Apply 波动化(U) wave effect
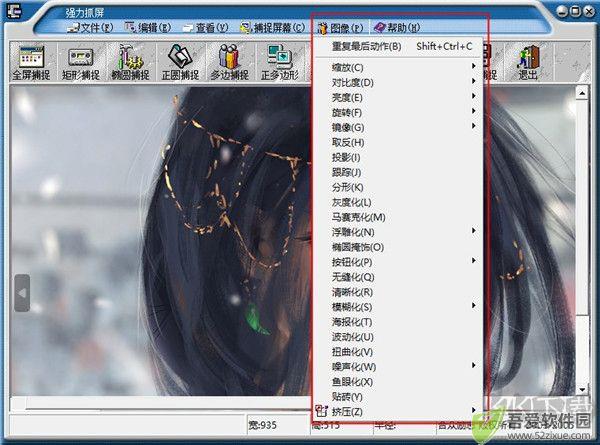 tap(398, 337)
